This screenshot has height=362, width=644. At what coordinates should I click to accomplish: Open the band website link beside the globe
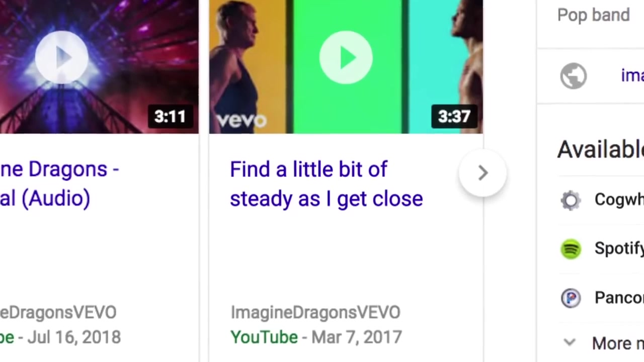coord(632,76)
